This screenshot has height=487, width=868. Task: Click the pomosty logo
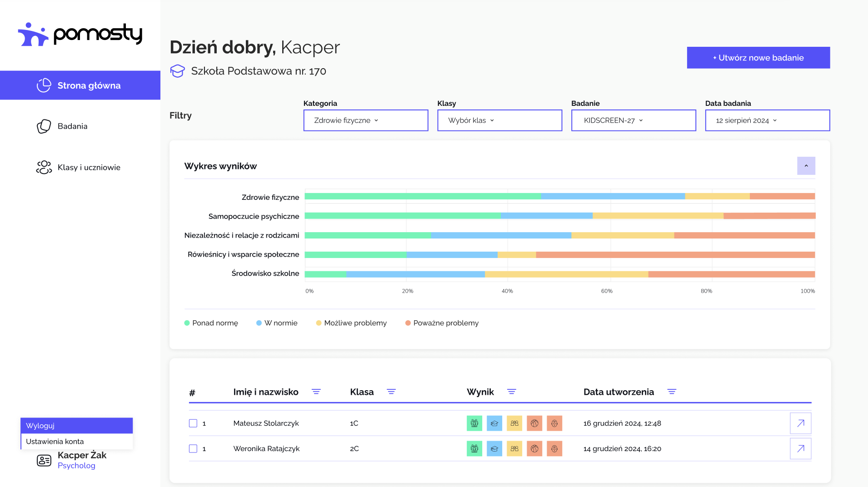tap(80, 35)
